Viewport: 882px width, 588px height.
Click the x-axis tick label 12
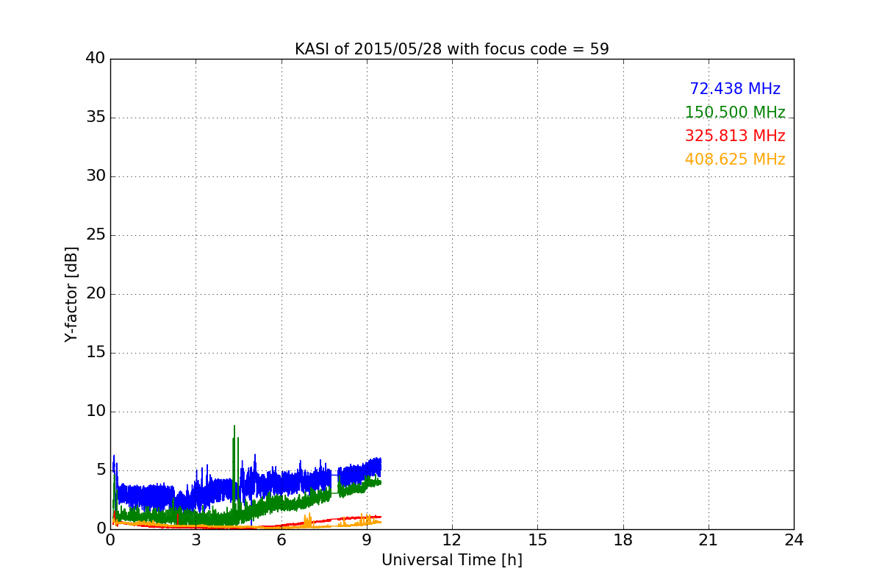452,540
